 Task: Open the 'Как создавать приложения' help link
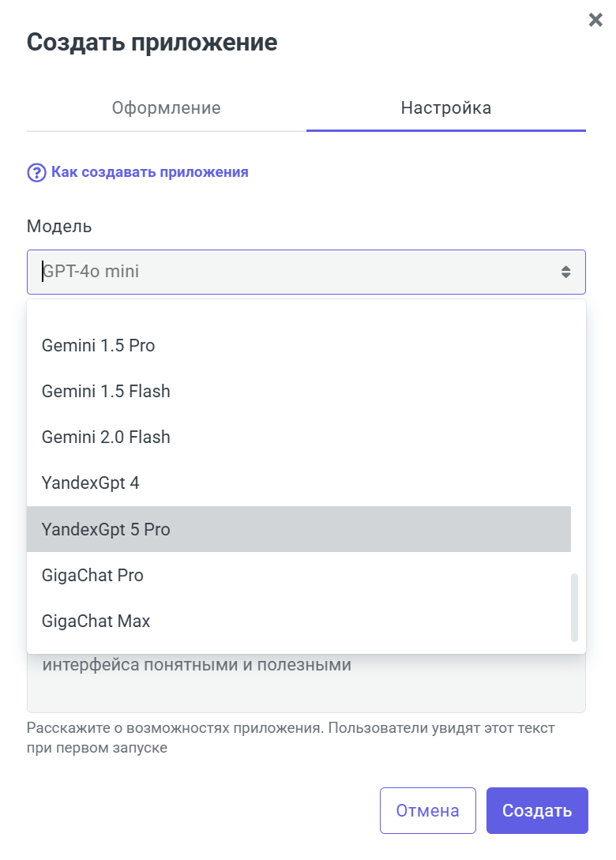149,172
